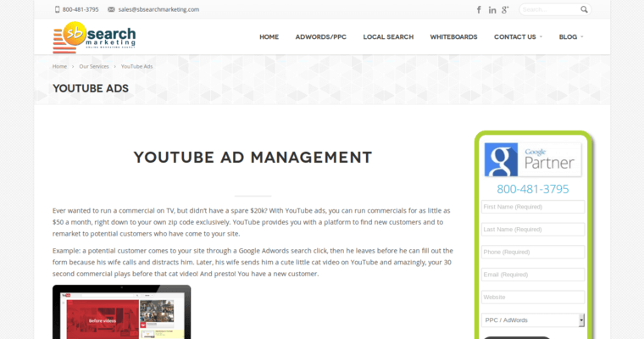
Task: Click the phone icon beside 800-481-3795
Action: click(58, 9)
